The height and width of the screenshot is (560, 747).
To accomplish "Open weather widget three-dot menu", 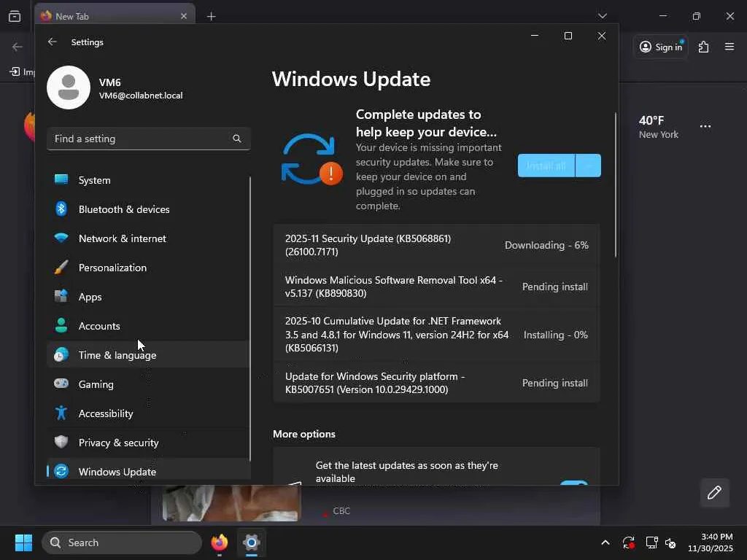I will [x=705, y=126].
